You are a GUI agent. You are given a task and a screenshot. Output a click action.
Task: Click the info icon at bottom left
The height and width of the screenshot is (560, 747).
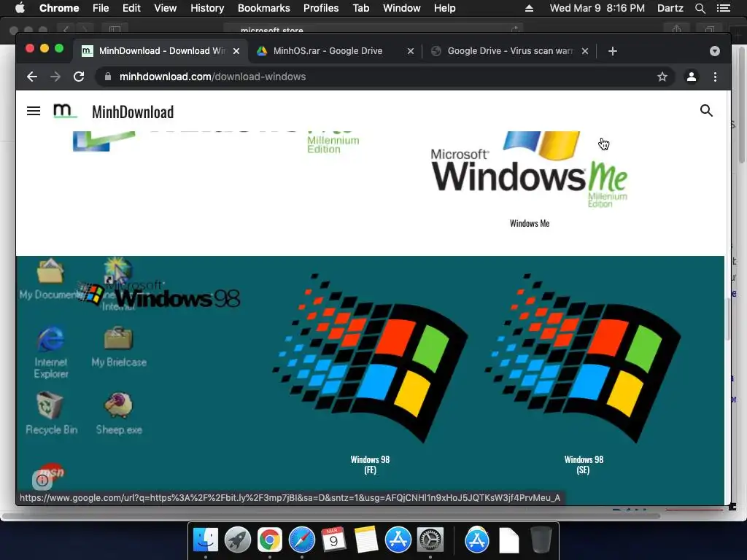click(42, 481)
